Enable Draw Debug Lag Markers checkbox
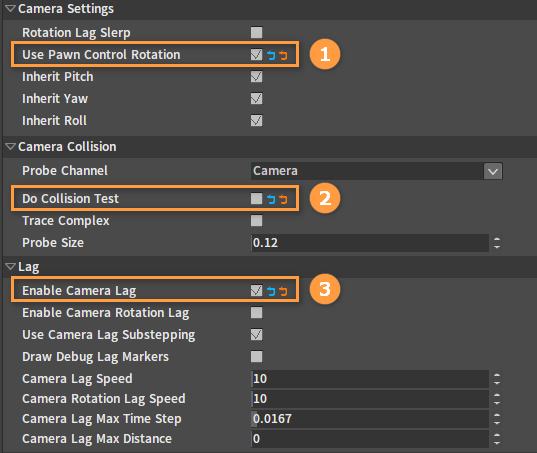537x453 pixels. [257, 356]
